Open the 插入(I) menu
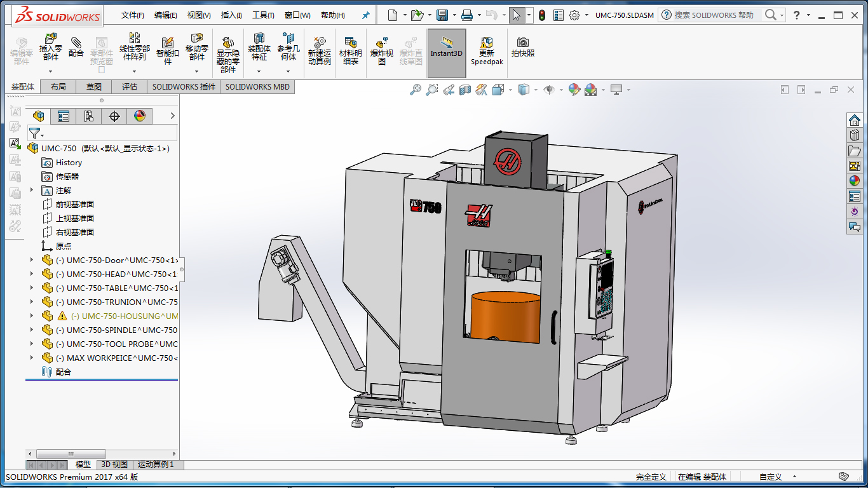 [x=231, y=15]
